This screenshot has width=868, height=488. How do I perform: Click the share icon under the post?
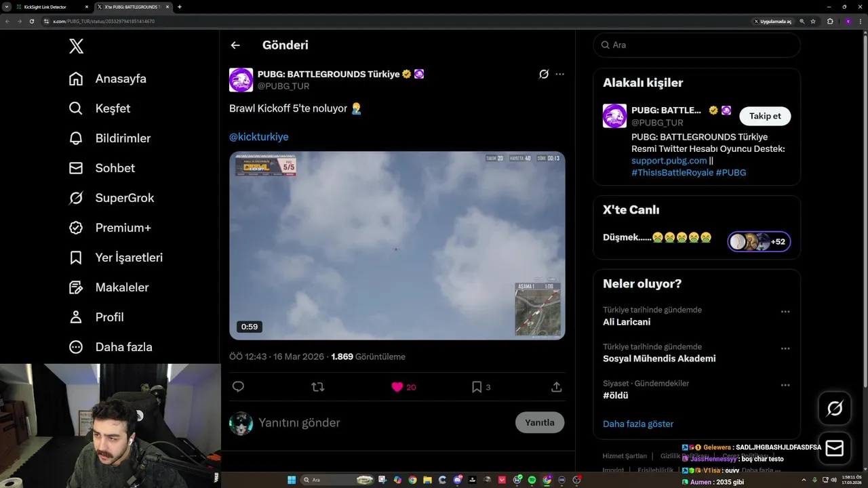pyautogui.click(x=556, y=387)
